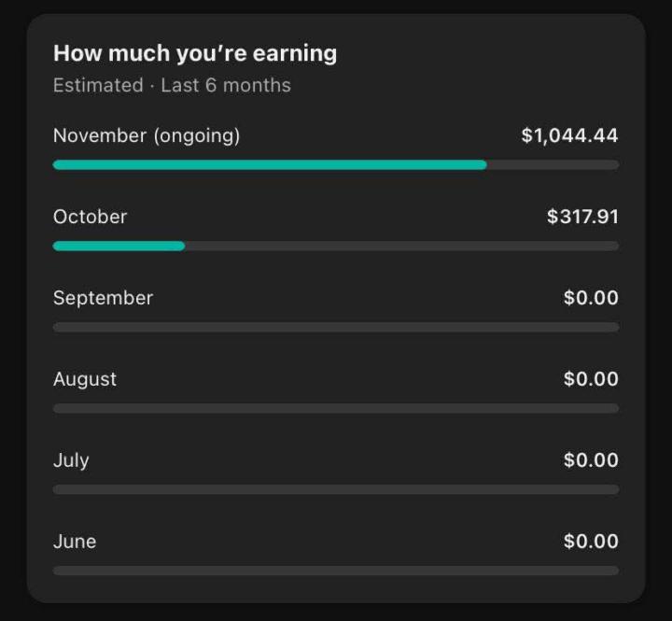The image size is (672, 621).
Task: Click the $1,044.44 November earnings amount
Action: [569, 135]
